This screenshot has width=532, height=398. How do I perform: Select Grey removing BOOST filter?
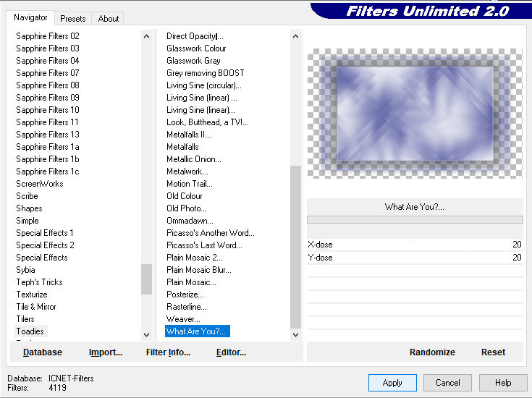206,73
